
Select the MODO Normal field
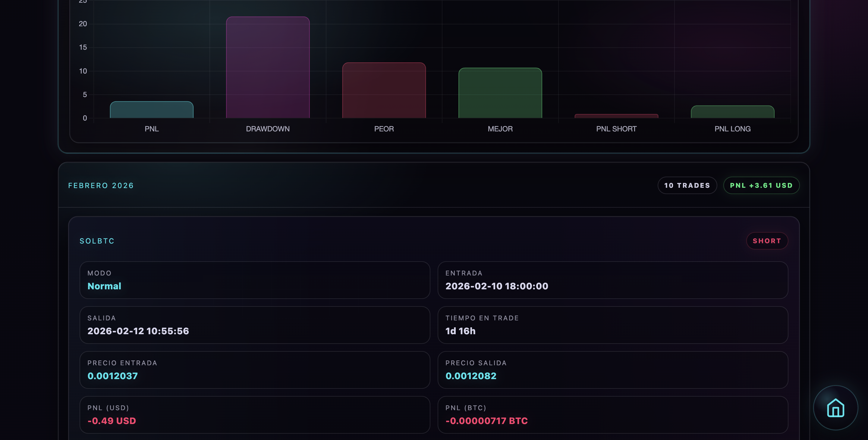click(254, 280)
